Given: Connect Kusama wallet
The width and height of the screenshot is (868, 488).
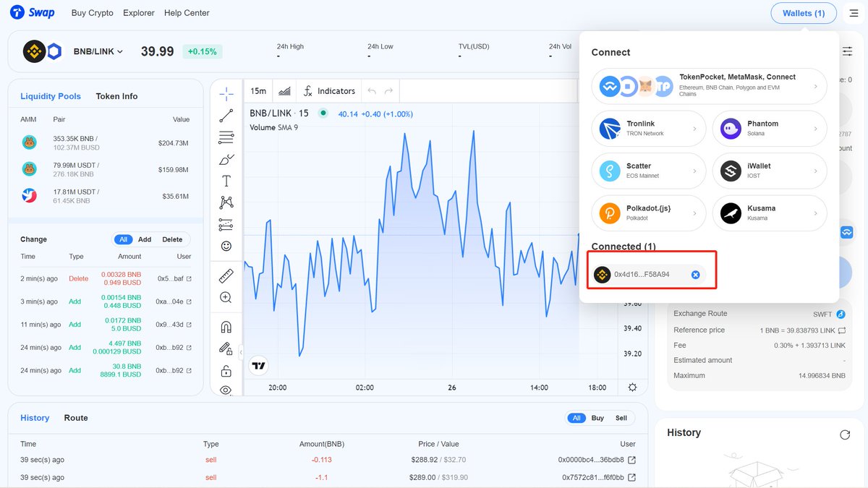Looking at the screenshot, I should (770, 213).
